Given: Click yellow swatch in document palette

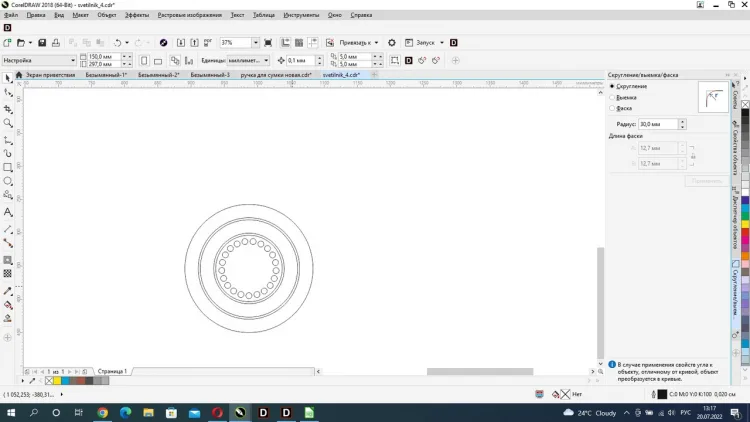Looking at the screenshot, I should pyautogui.click(x=57, y=381).
